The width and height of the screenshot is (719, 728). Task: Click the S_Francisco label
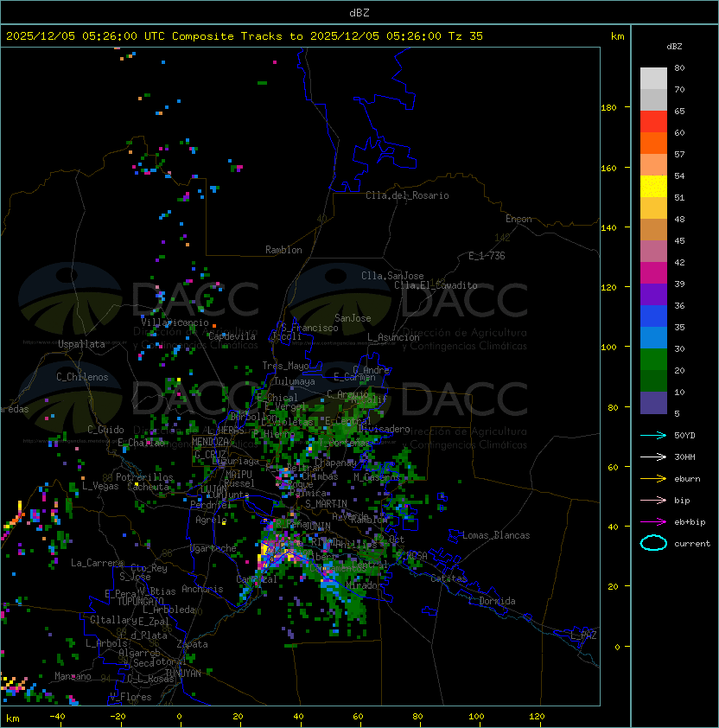[x=309, y=328]
